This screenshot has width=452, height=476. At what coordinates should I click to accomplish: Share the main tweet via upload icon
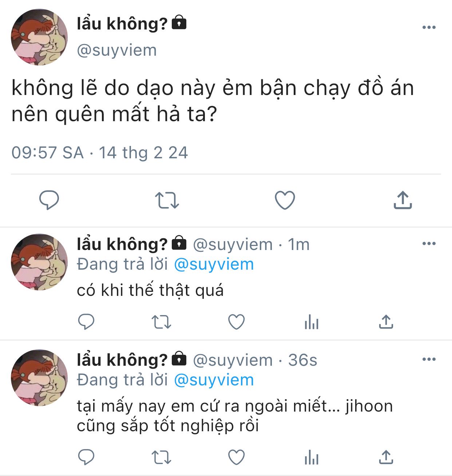tap(403, 200)
